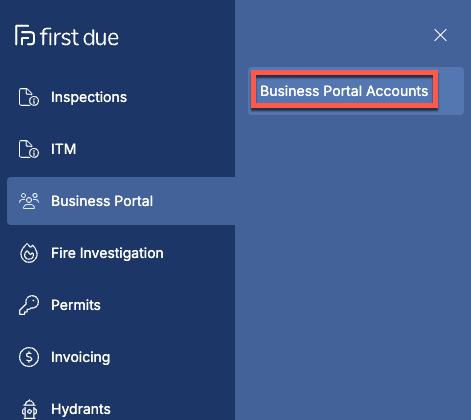This screenshot has width=471, height=420.
Task: Click the ITM document icon
Action: [x=29, y=149]
